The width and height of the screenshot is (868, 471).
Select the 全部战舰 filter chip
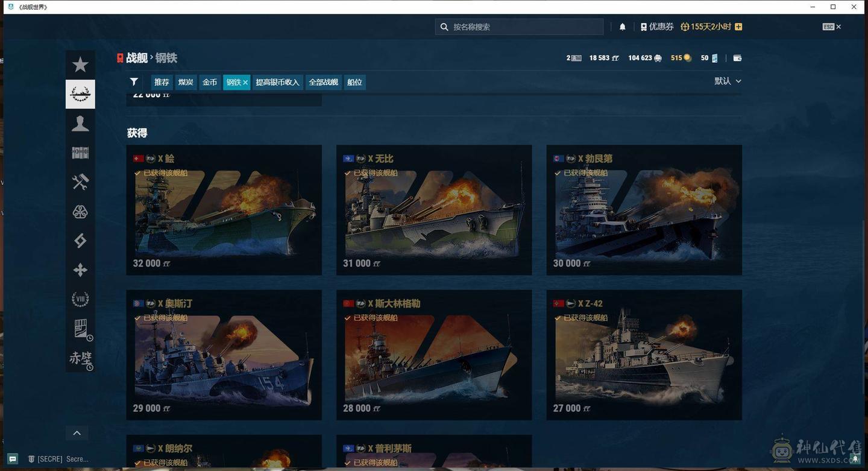pos(324,82)
